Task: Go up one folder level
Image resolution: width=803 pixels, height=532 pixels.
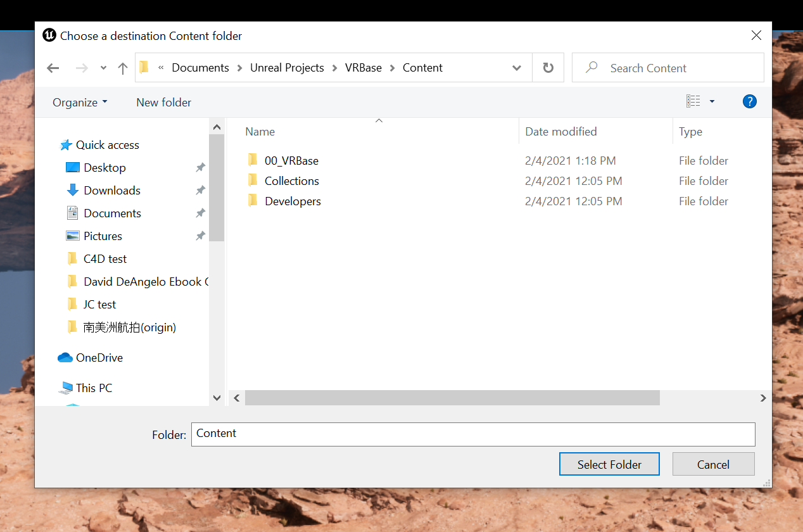Action: 123,68
